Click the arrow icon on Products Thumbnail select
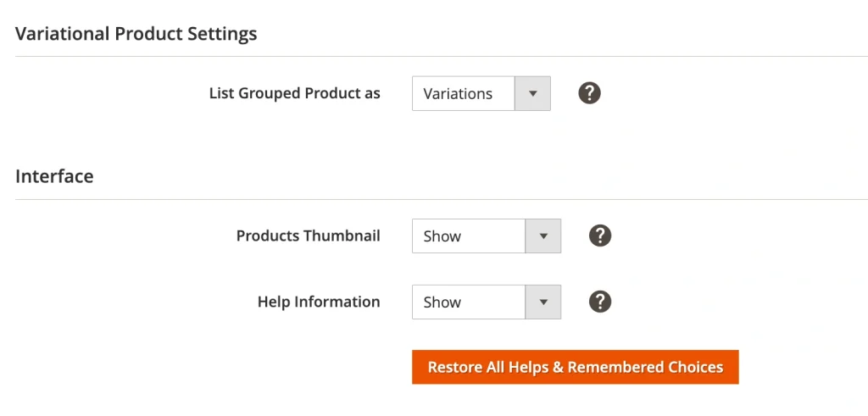The width and height of the screenshot is (868, 416). (543, 236)
